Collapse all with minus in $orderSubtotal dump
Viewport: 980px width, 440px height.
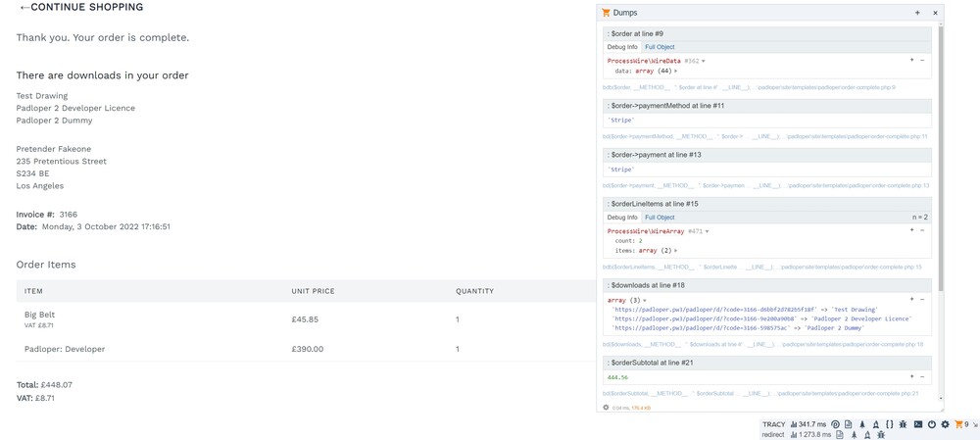922,377
